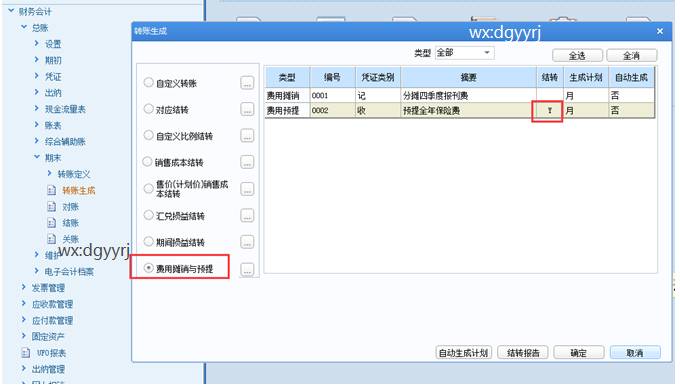
Task: Click the 凭证类别 column header
Action: [378, 78]
